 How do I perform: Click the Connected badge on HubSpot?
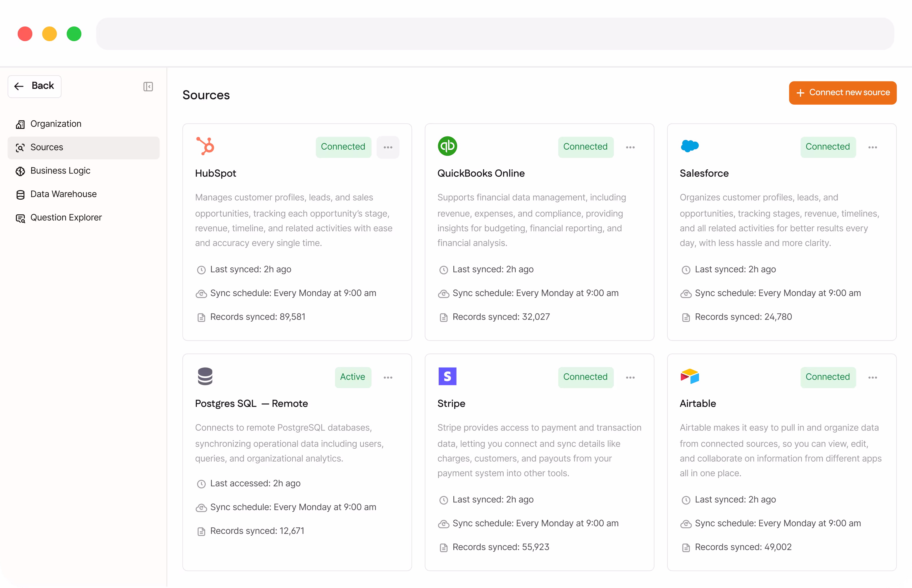[343, 147]
